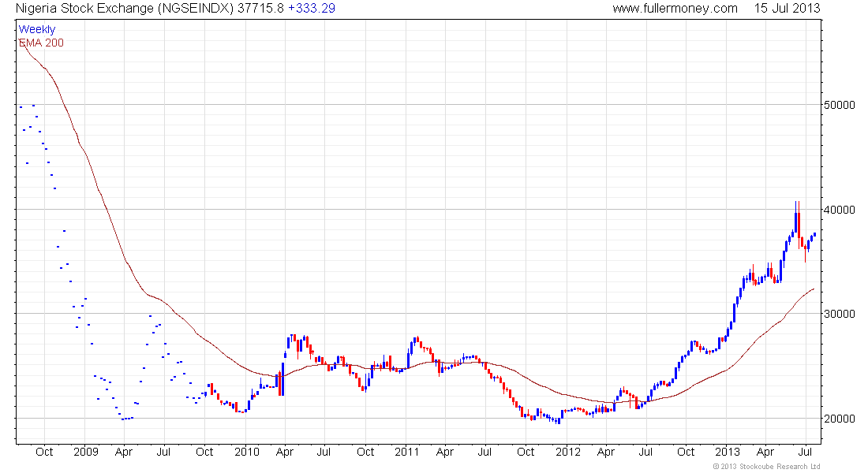The image size is (868, 473).
Task: Click the '2012' x-axis label
Action: (568, 452)
